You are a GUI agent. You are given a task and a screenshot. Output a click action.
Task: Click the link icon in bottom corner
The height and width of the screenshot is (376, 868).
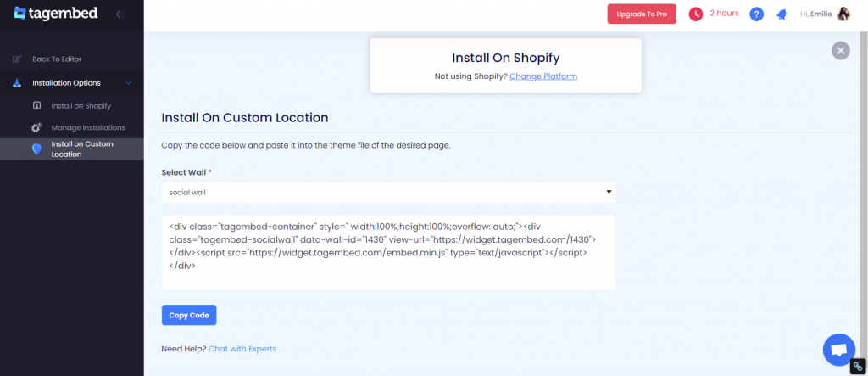tap(858, 366)
